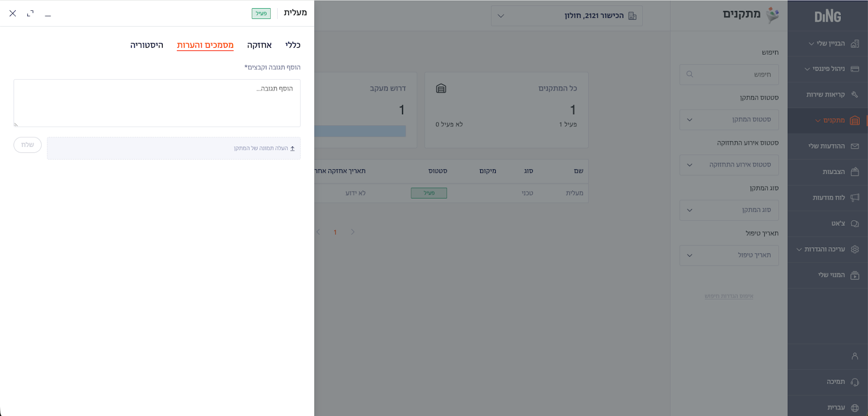Switch to the היסטוריה tab
Screen dimensions: 868x416
coord(146,45)
